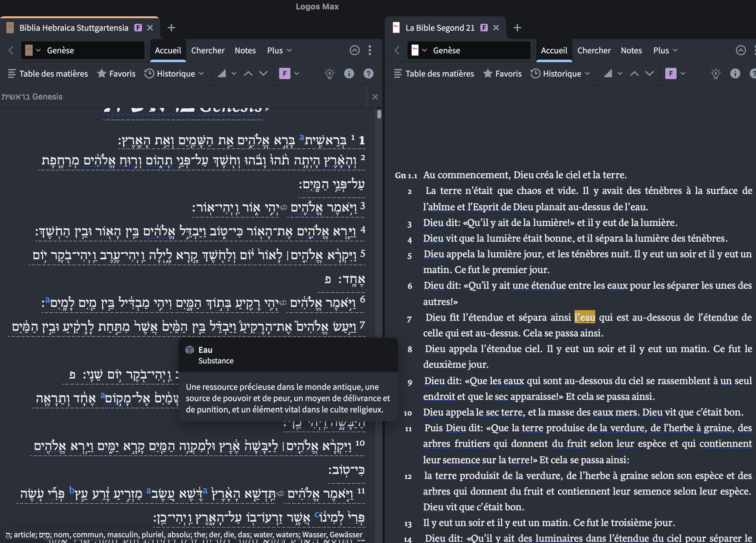This screenshot has width=756, height=543.
Task: Open three-dot panel menu in left pane
Action: coord(370,50)
